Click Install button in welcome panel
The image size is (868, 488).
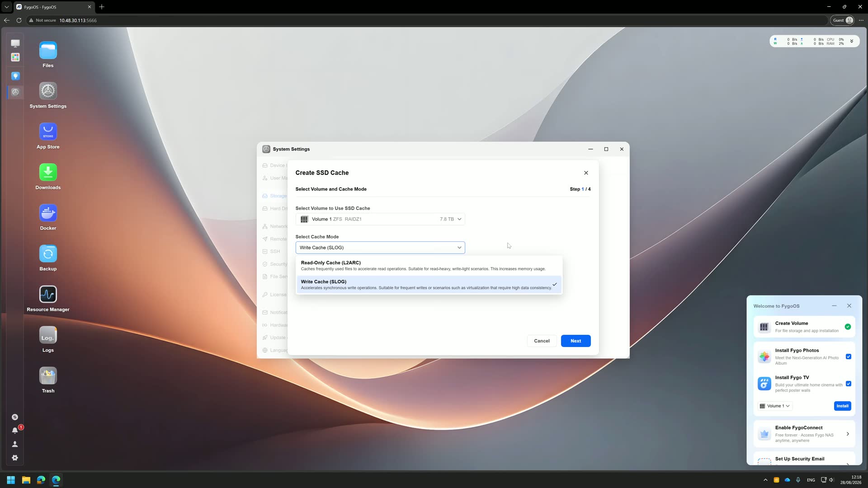(842, 406)
